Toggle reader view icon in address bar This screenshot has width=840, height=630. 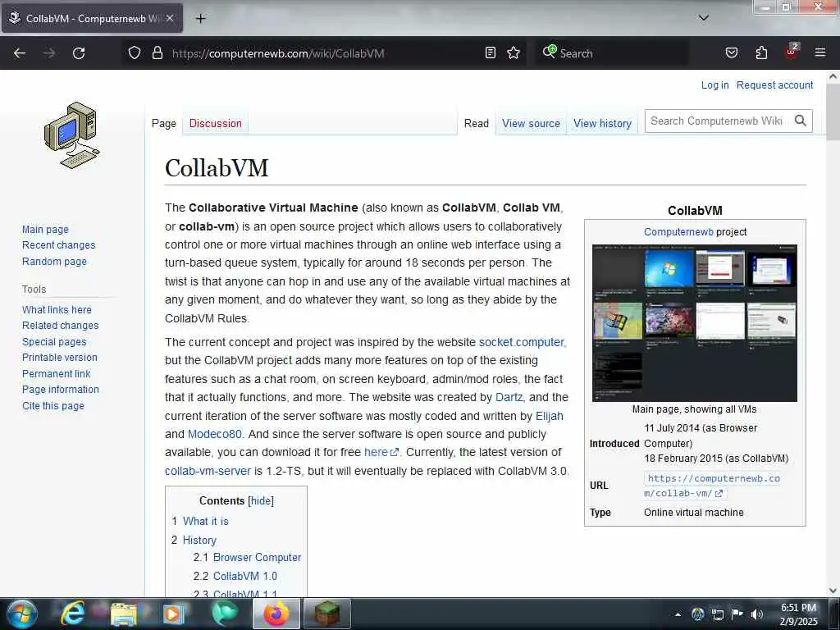pos(491,53)
